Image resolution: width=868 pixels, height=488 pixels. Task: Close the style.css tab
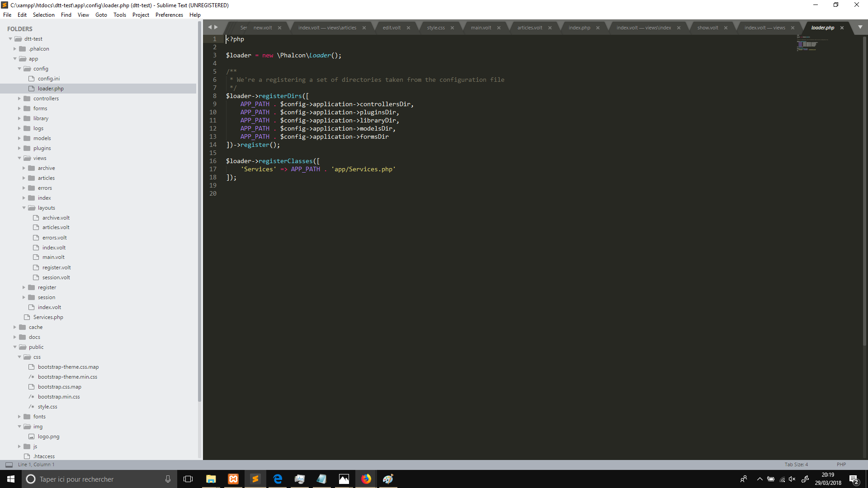[452, 28]
